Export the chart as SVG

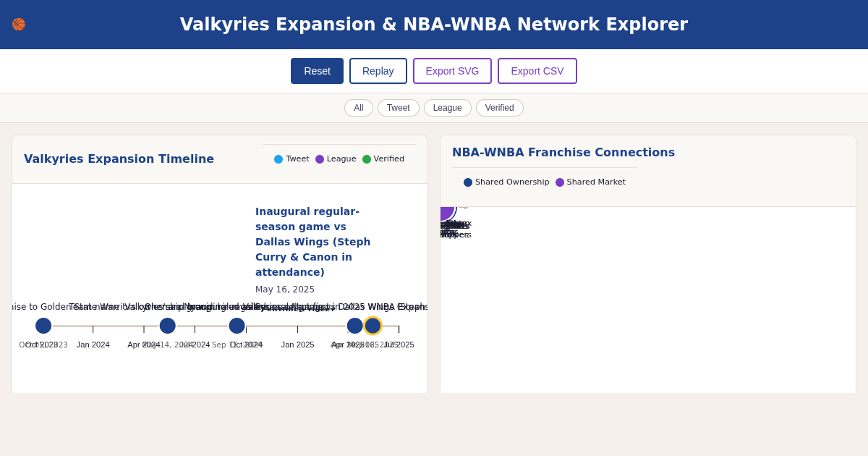point(452,71)
